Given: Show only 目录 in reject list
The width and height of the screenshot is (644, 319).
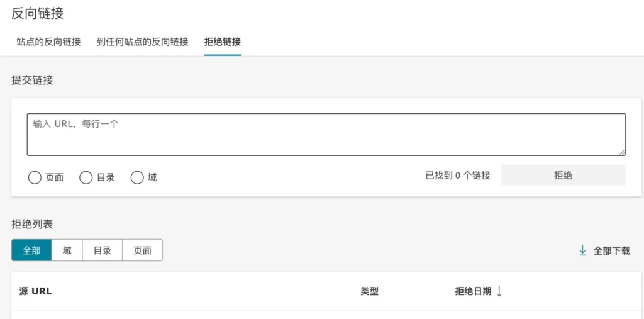Looking at the screenshot, I should 103,250.
